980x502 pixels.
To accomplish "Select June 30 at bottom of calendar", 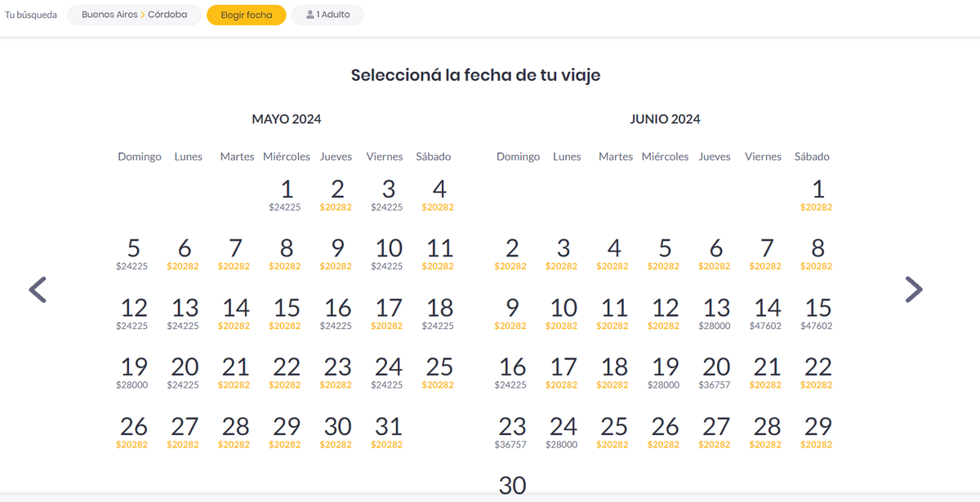I will pyautogui.click(x=512, y=486).
